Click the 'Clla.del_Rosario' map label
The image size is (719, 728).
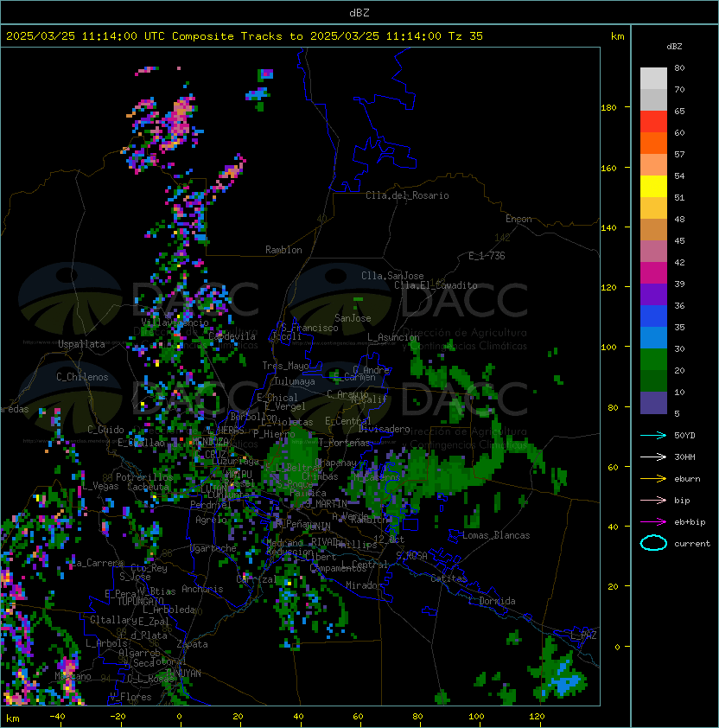click(407, 195)
